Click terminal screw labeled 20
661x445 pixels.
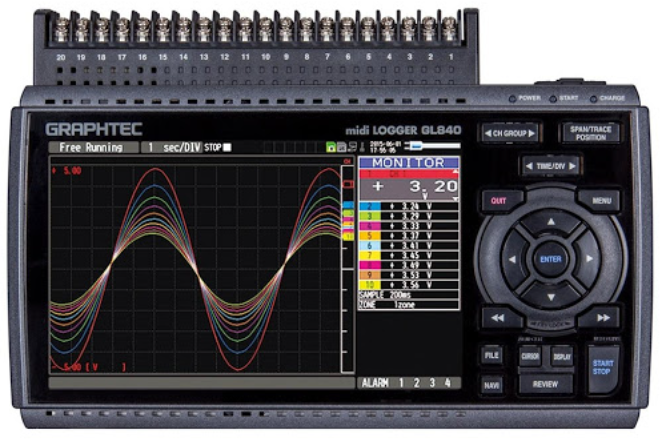pos(62,28)
